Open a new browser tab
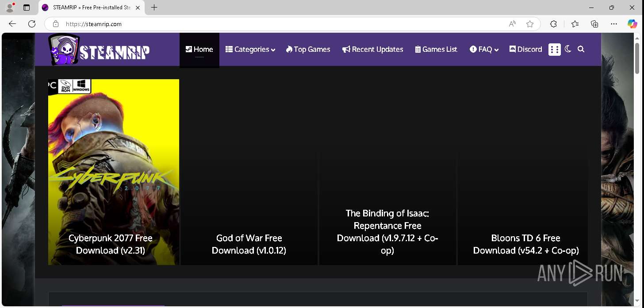 pyautogui.click(x=154, y=8)
